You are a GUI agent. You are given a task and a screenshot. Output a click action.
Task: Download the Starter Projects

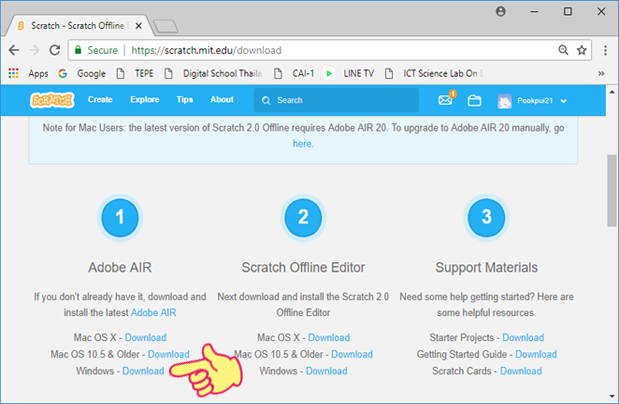coord(523,338)
